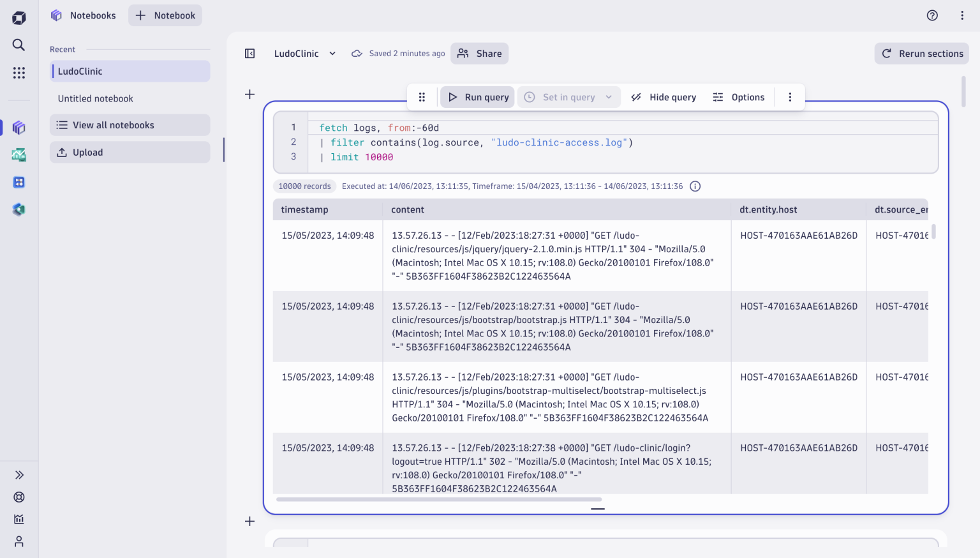Switch to the Untitled notebook
Image resolution: width=980 pixels, height=558 pixels.
click(96, 98)
